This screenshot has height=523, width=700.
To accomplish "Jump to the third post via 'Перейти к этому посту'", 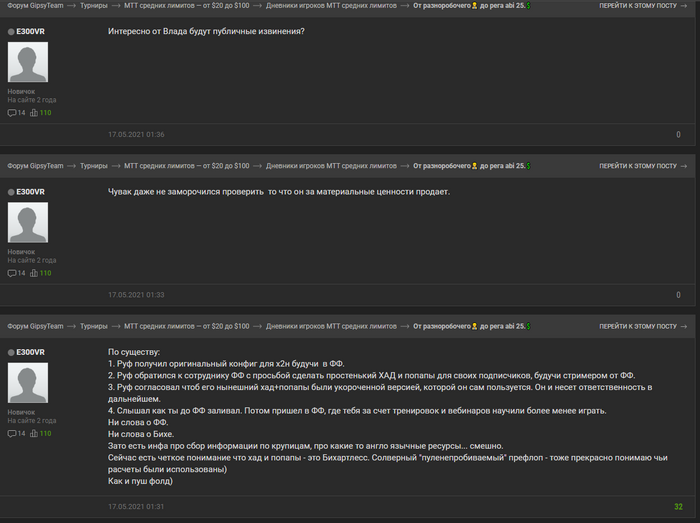I will click(643, 326).
